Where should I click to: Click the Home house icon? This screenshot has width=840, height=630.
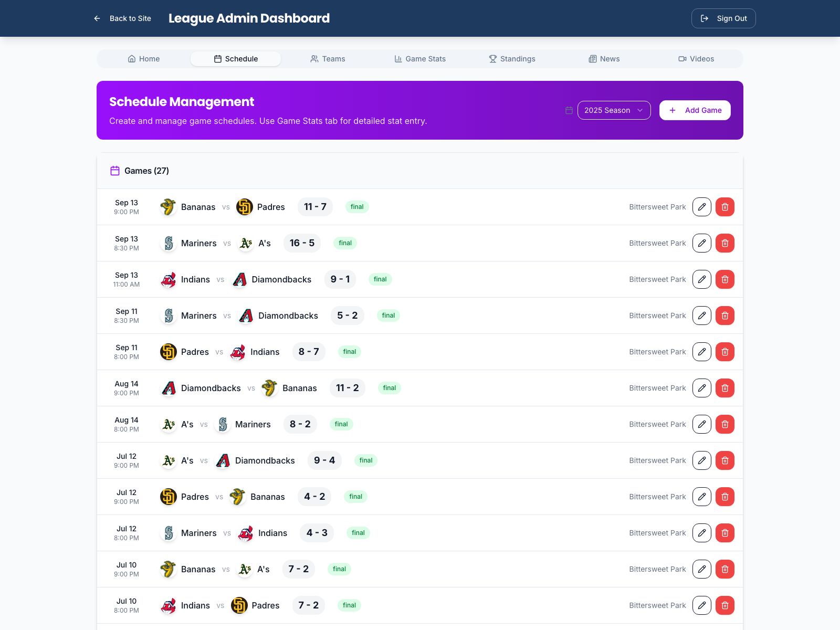coord(132,59)
